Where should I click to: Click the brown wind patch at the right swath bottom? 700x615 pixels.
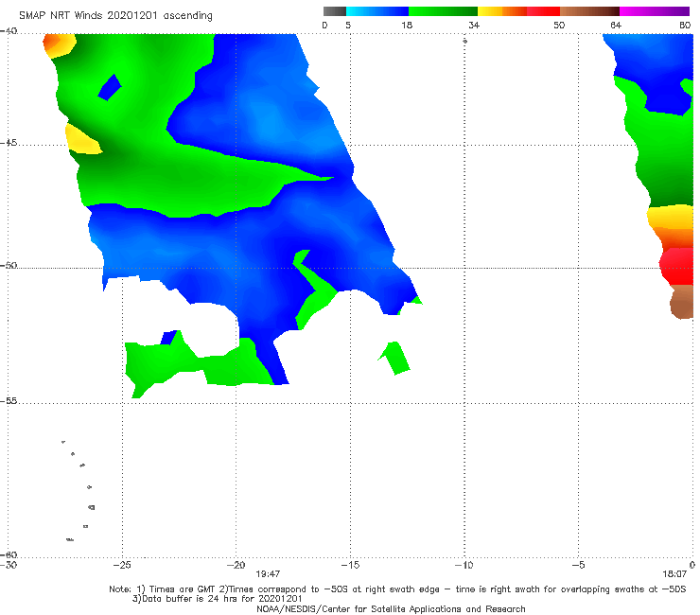coord(682,303)
